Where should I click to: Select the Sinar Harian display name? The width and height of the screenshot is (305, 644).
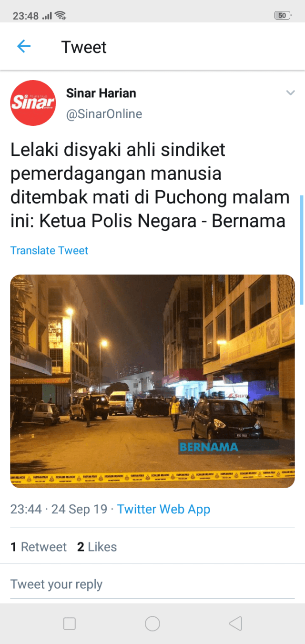[101, 93]
